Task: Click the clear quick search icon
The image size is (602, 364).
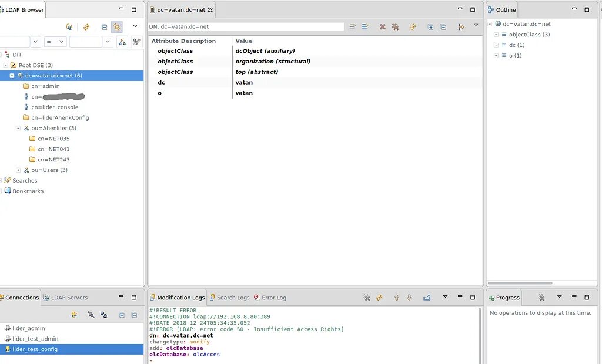Action: 136,42
